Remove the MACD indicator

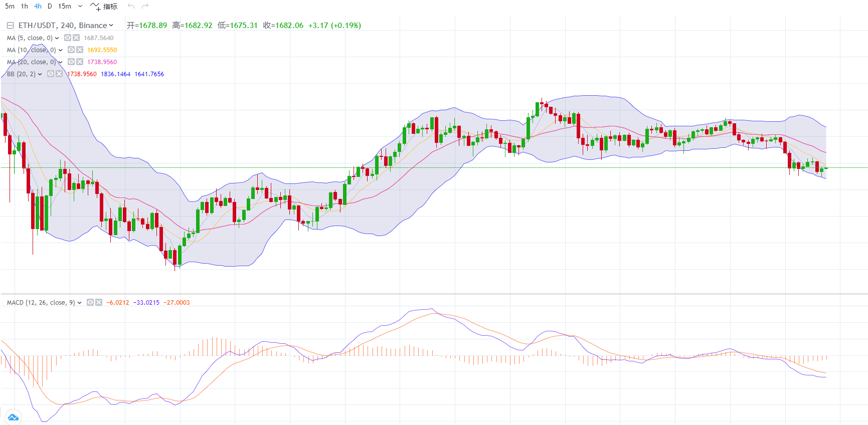click(99, 302)
